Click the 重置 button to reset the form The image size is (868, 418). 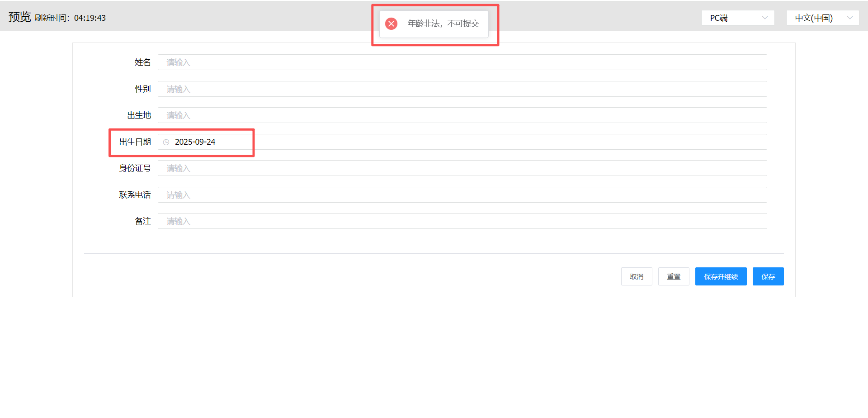(673, 276)
